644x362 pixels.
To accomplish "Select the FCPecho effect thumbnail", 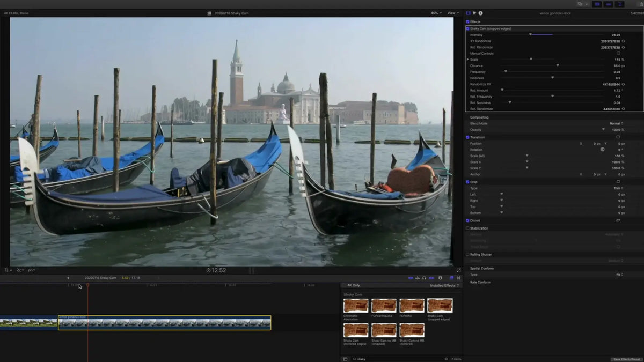I will pos(412,306).
